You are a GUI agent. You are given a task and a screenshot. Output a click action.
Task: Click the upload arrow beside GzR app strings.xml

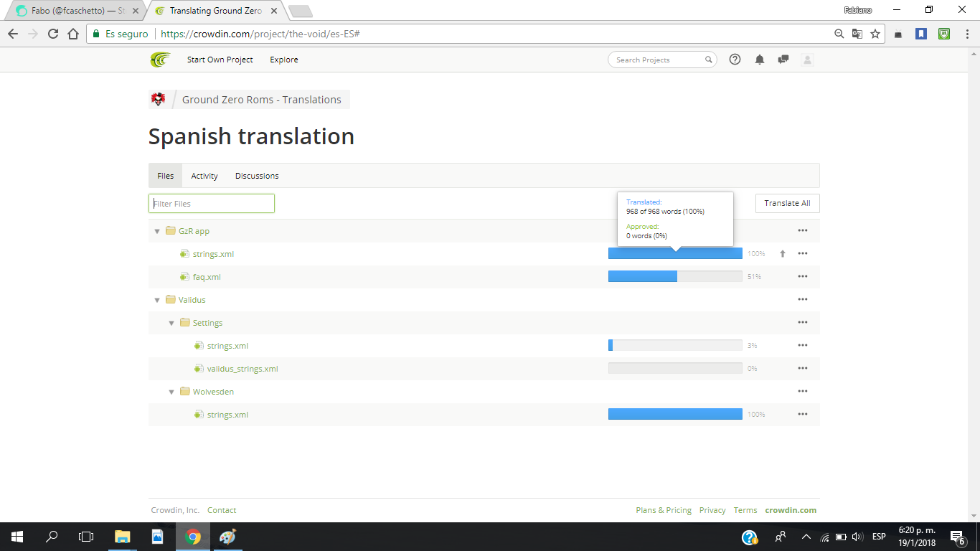pos(783,254)
